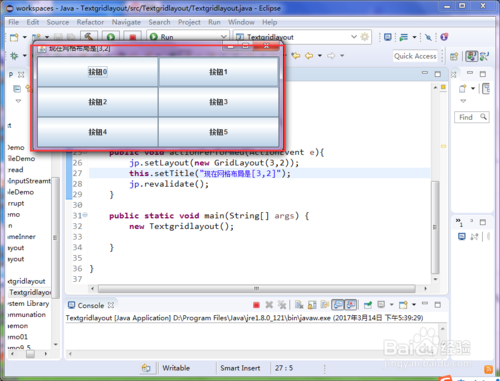The width and height of the screenshot is (500, 381).
Task: Click the Build hammer icon
Action: click(x=89, y=36)
